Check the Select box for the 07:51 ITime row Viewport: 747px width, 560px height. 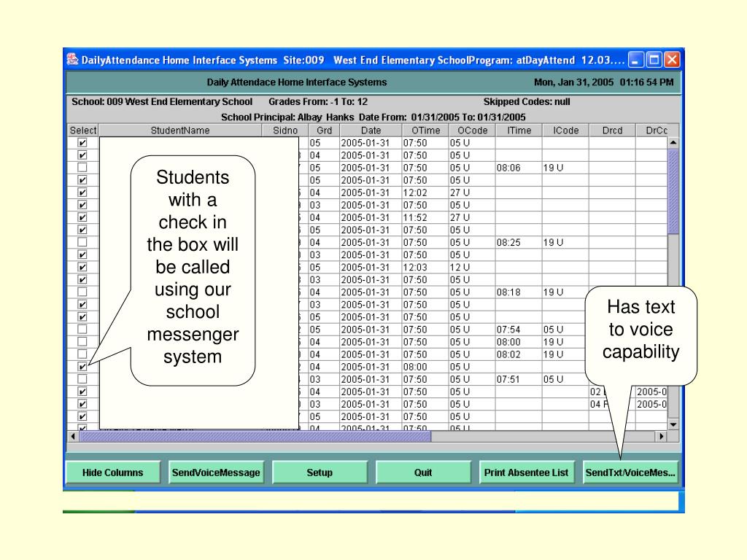[x=82, y=379]
